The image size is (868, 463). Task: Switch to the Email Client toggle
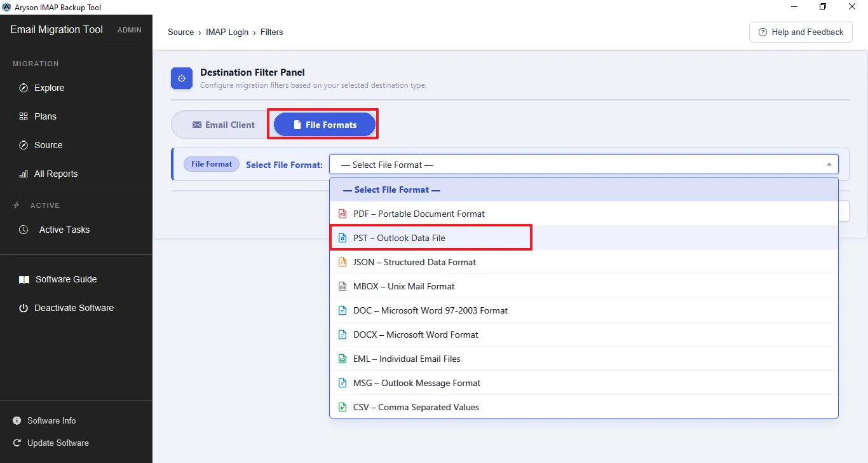point(223,125)
